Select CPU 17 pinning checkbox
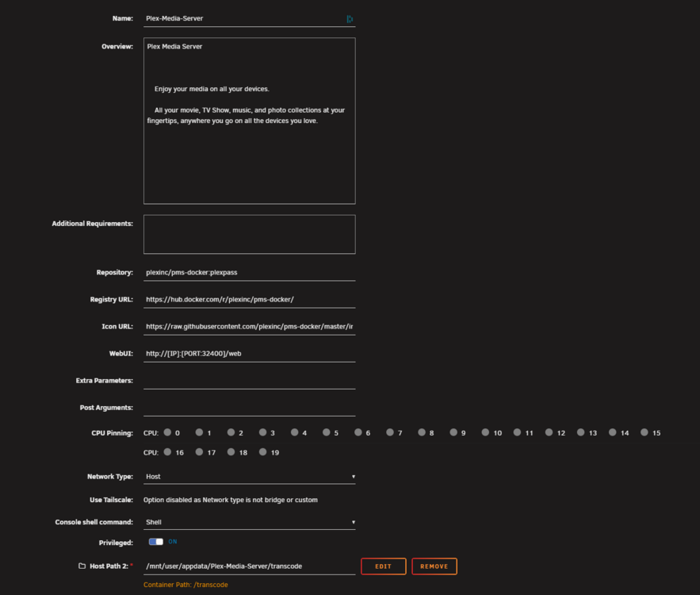The image size is (700, 595). [x=199, y=452]
